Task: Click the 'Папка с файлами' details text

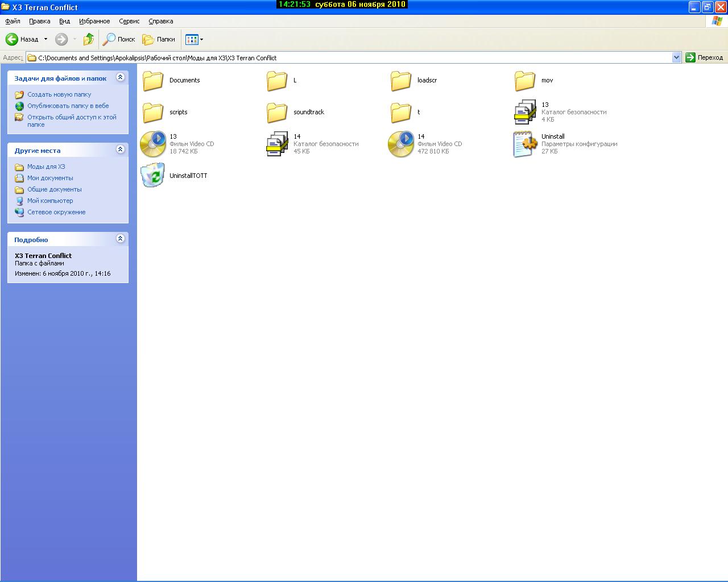Action: (39, 263)
